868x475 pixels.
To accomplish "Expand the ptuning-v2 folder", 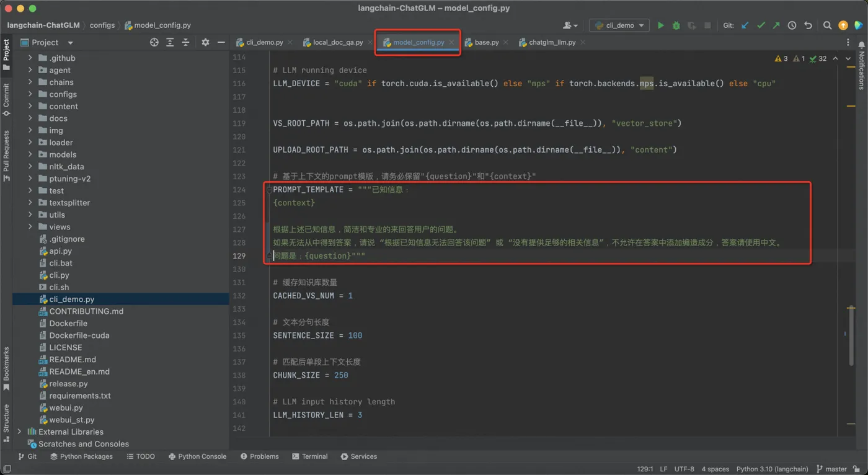I will pyautogui.click(x=30, y=179).
